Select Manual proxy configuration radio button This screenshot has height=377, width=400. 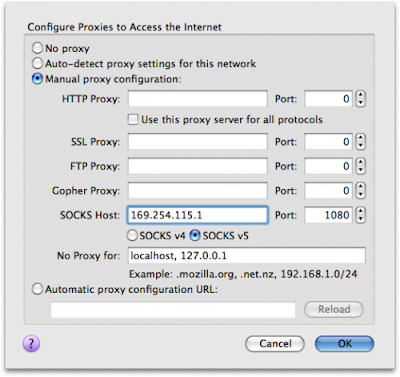tap(37, 79)
